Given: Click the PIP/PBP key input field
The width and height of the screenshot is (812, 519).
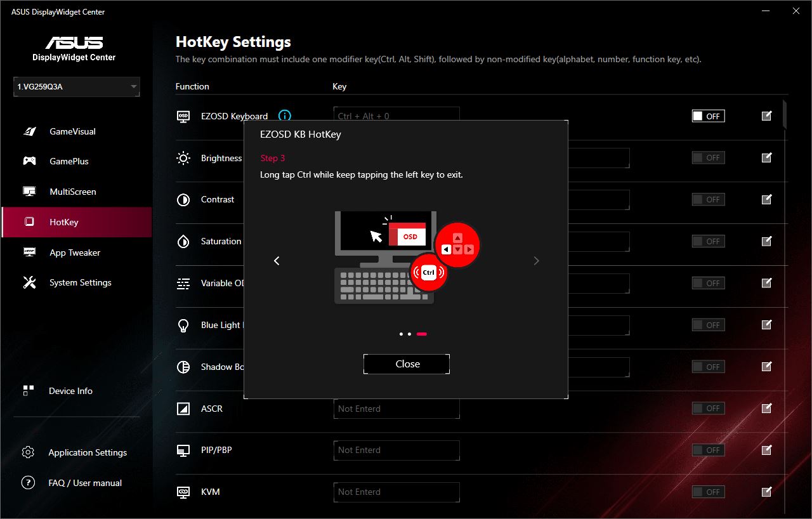Looking at the screenshot, I should coord(396,450).
